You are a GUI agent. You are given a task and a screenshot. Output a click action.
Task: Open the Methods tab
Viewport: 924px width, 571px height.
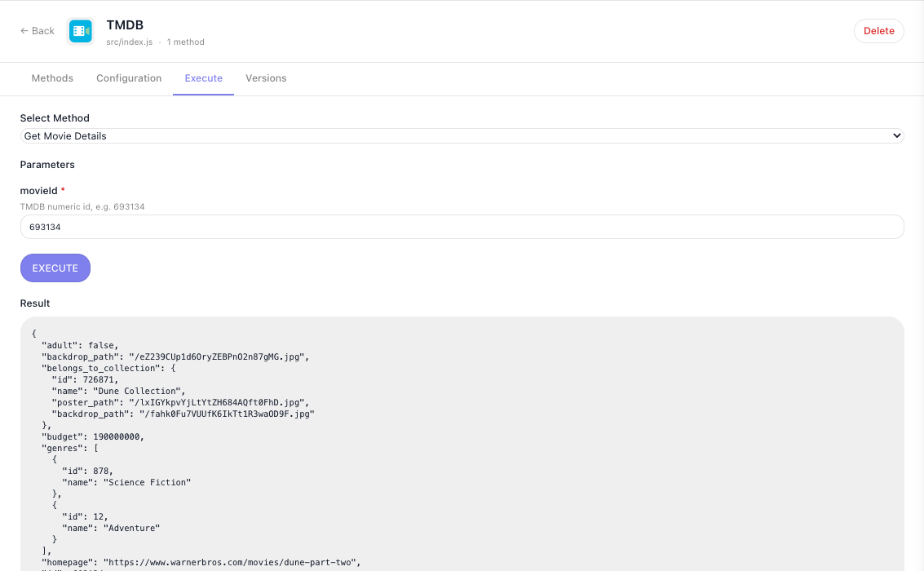coord(52,78)
